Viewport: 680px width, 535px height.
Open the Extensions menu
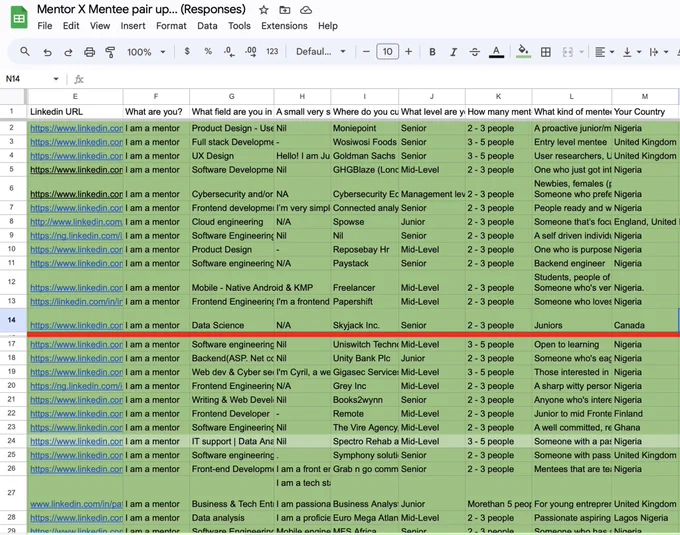pos(284,26)
